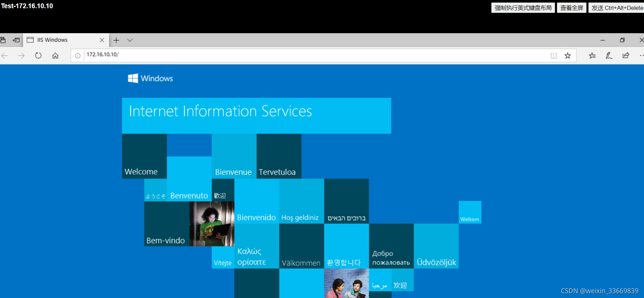Click the Hoş geldiniz tile
The image size is (644, 298).
301,201
